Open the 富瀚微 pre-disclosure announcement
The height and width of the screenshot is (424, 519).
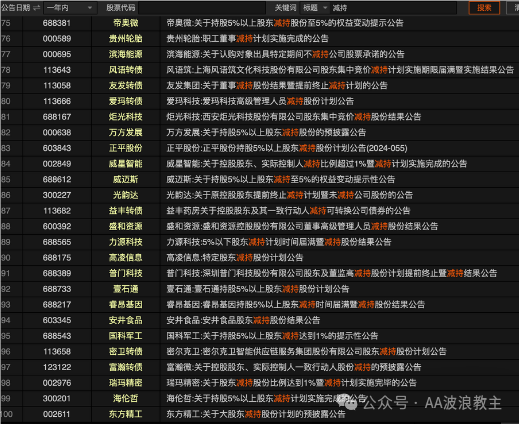tap(294, 367)
